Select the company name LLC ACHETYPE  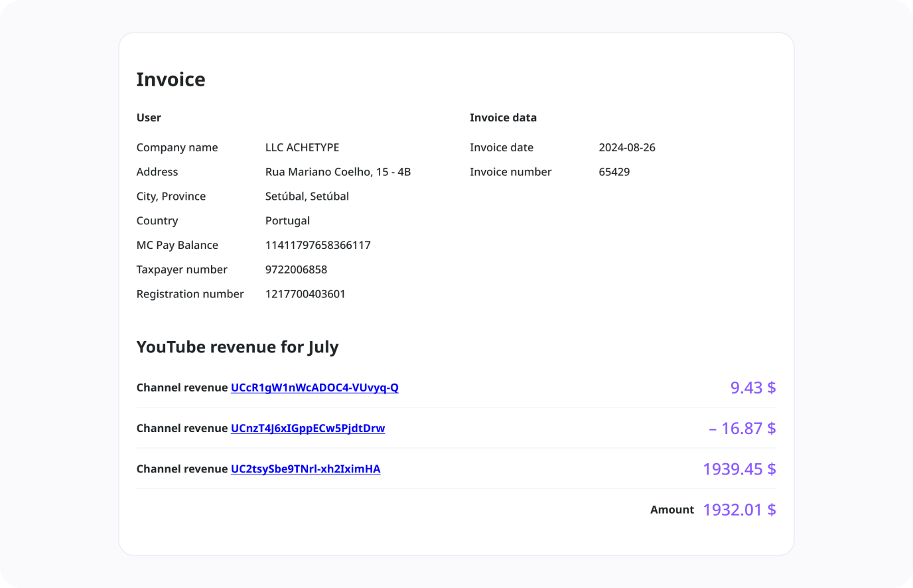tap(302, 147)
